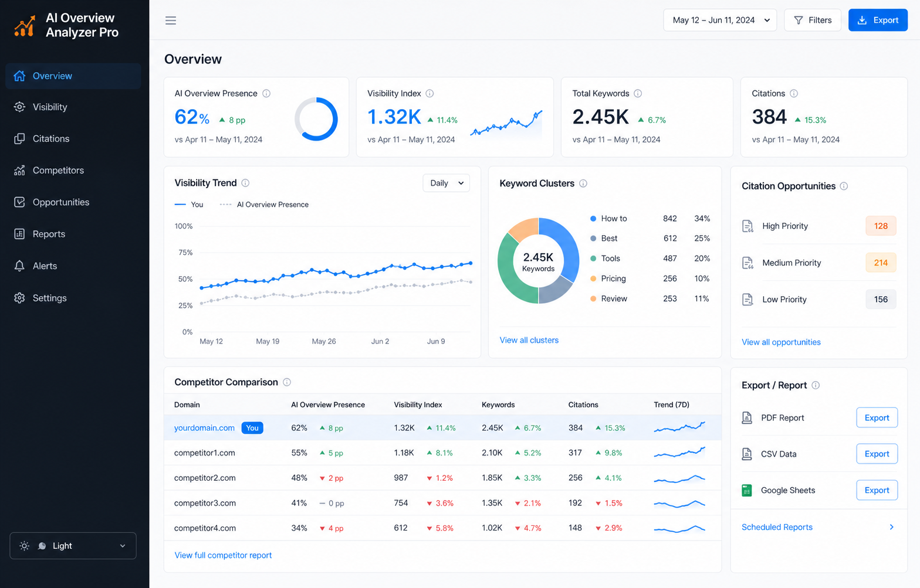Click the Medium Priority 214 badge
Screen dimensions: 920x588
881,263
